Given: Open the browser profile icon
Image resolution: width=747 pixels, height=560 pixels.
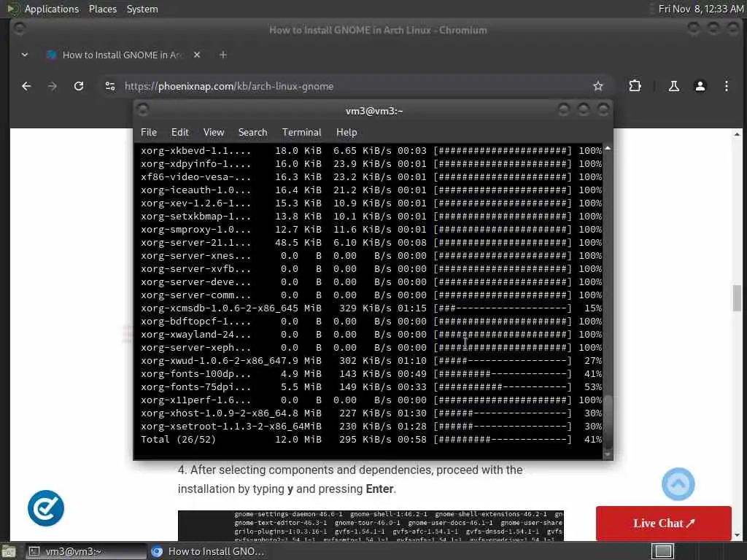Looking at the screenshot, I should (700, 86).
